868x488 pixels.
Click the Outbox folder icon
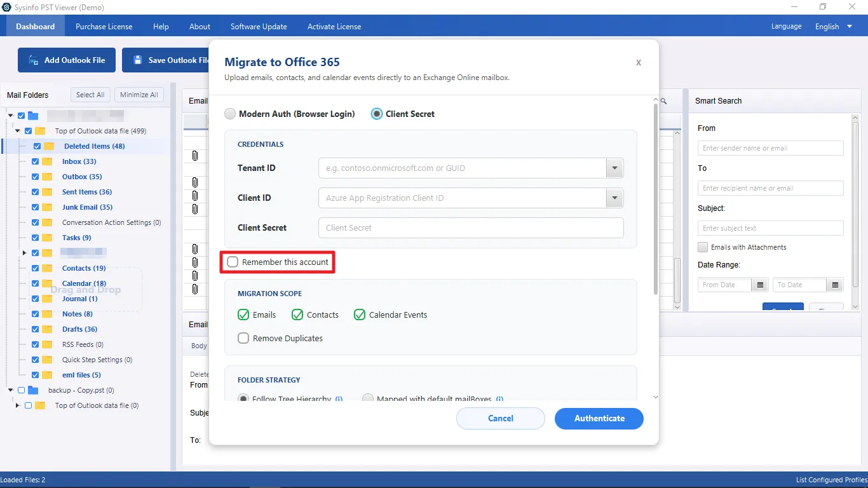point(47,177)
